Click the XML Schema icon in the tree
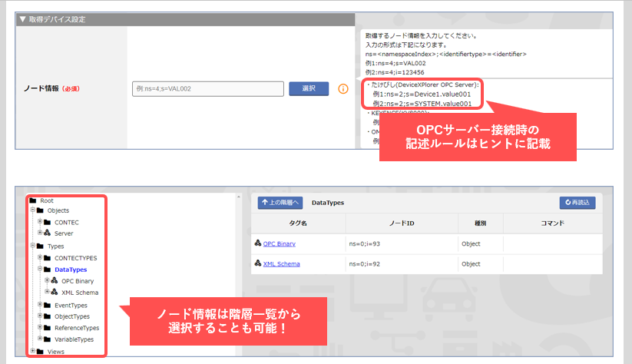Viewport: 632px width, 364px height. point(55,293)
